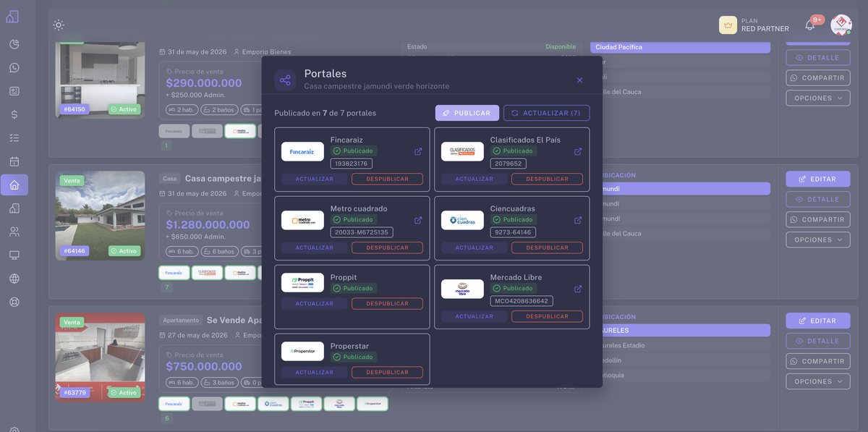Click Despublicar for Mercado Libre
This screenshot has width=868, height=432.
click(x=547, y=316)
